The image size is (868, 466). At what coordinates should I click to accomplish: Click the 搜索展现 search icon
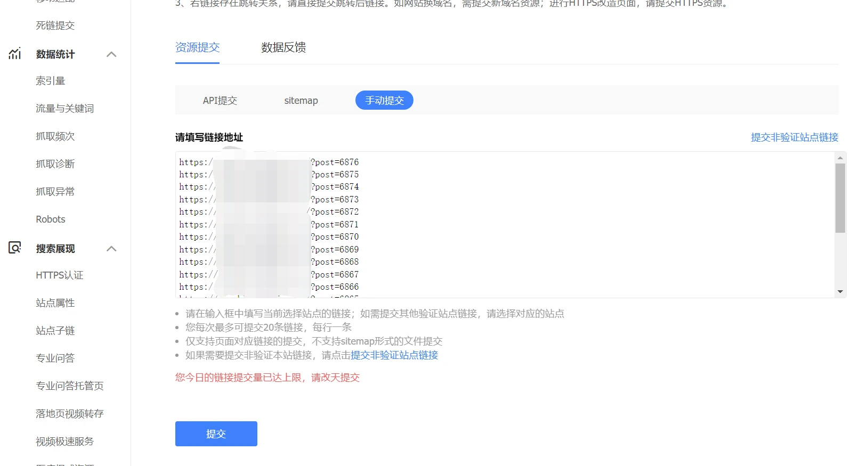(15, 248)
